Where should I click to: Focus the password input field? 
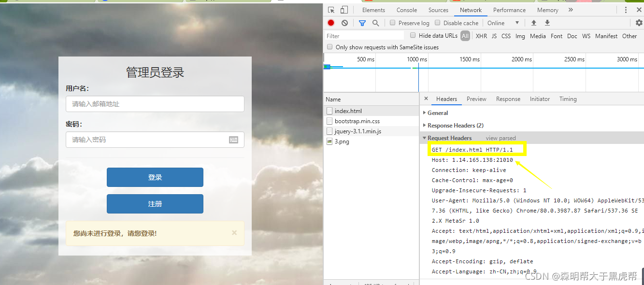[x=155, y=140]
